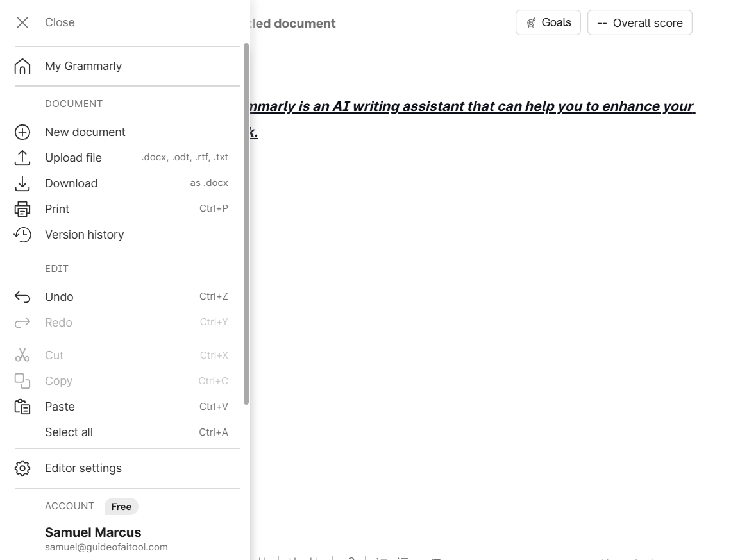This screenshot has width=749, height=560.
Task: Open the Overall score button
Action: [x=639, y=22]
